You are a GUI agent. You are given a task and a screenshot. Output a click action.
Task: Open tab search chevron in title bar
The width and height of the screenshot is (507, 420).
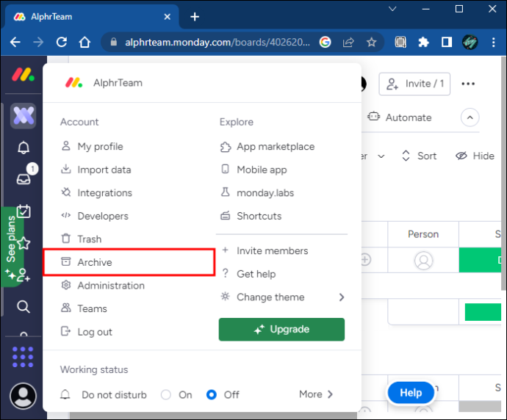392,9
